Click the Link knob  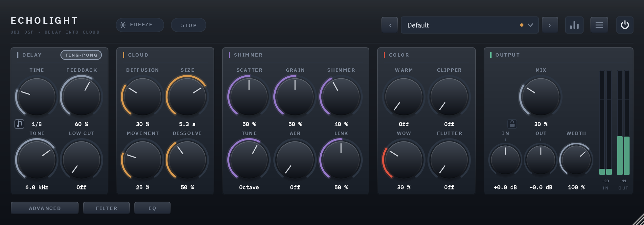(341, 160)
